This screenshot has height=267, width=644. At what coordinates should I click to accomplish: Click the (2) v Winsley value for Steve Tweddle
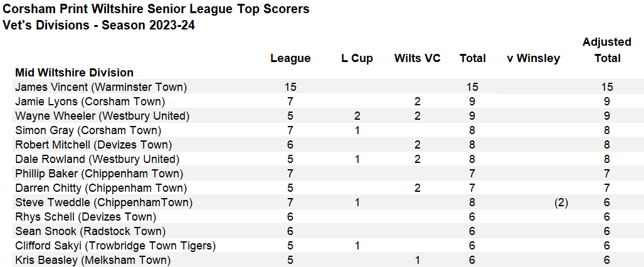tap(560, 202)
